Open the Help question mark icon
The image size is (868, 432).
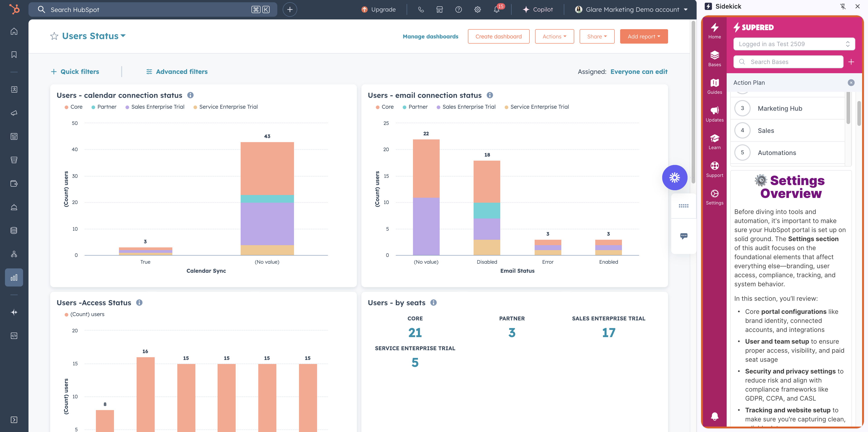click(x=459, y=9)
